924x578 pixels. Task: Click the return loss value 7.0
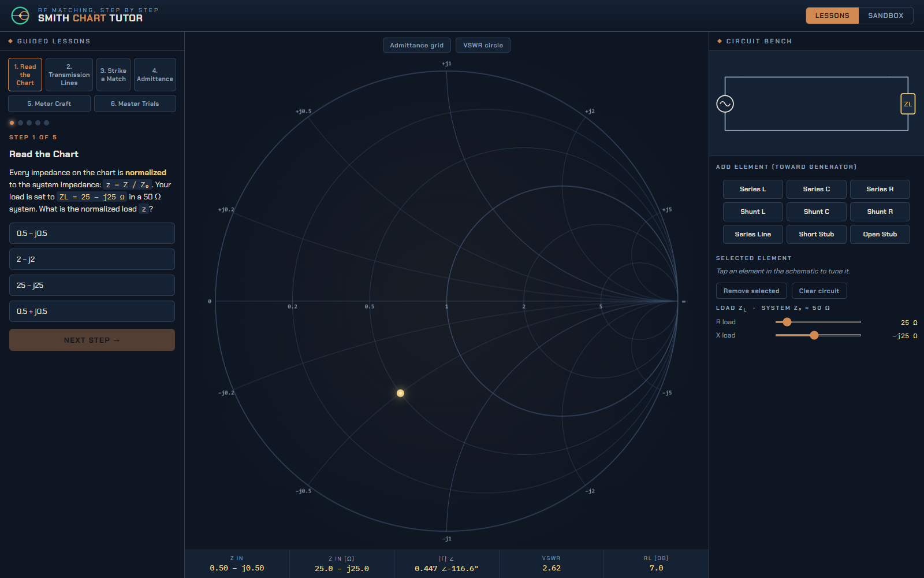tap(656, 568)
